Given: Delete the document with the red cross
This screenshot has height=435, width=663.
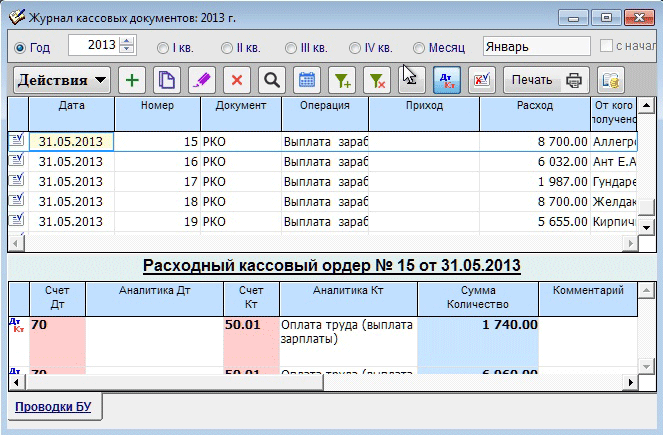Looking at the screenshot, I should click(237, 80).
